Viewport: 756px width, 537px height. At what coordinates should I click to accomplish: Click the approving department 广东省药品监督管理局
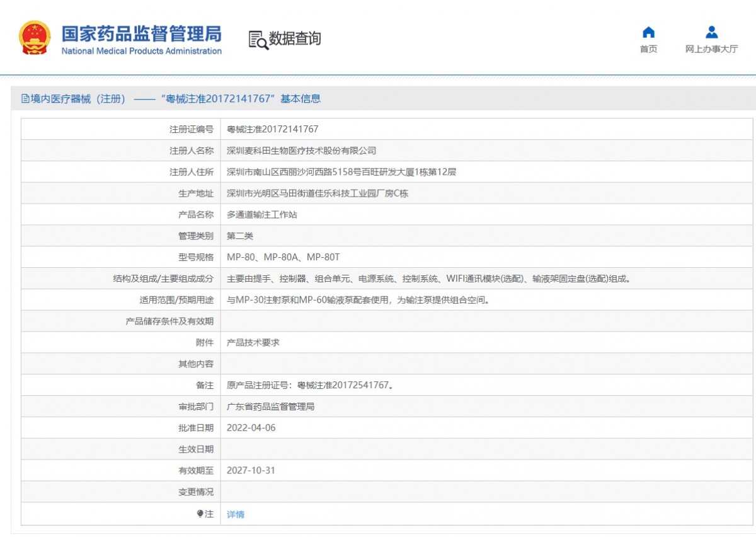pyautogui.click(x=270, y=407)
